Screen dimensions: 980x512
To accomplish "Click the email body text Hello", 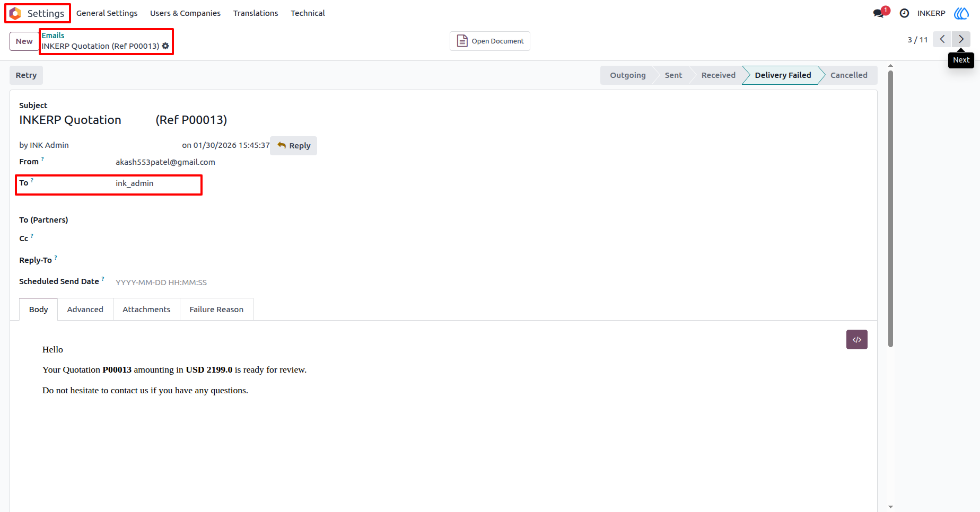I will point(52,350).
